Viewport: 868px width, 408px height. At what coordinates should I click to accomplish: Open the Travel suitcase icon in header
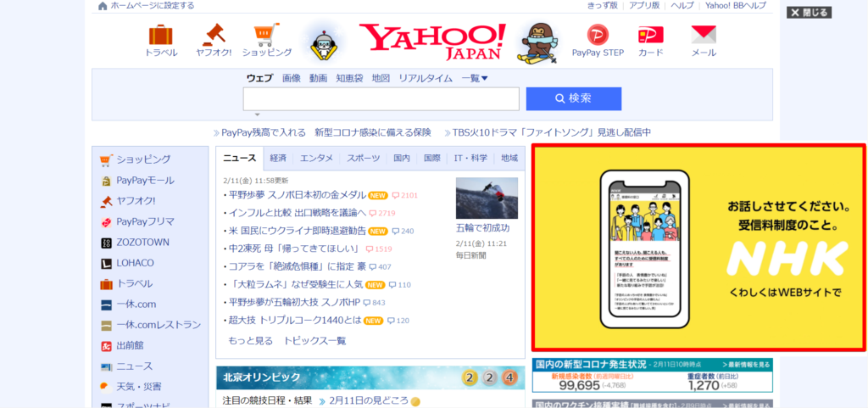[x=161, y=36]
